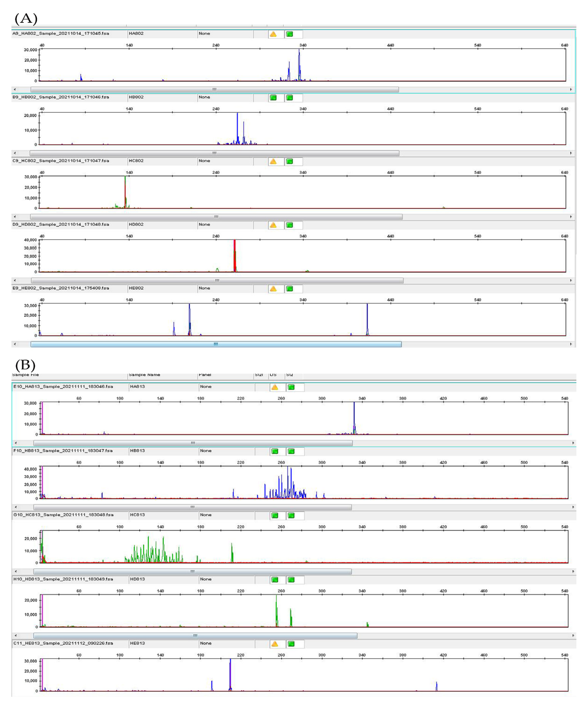Click yellow warning triangle in HC802 row

click(273, 161)
